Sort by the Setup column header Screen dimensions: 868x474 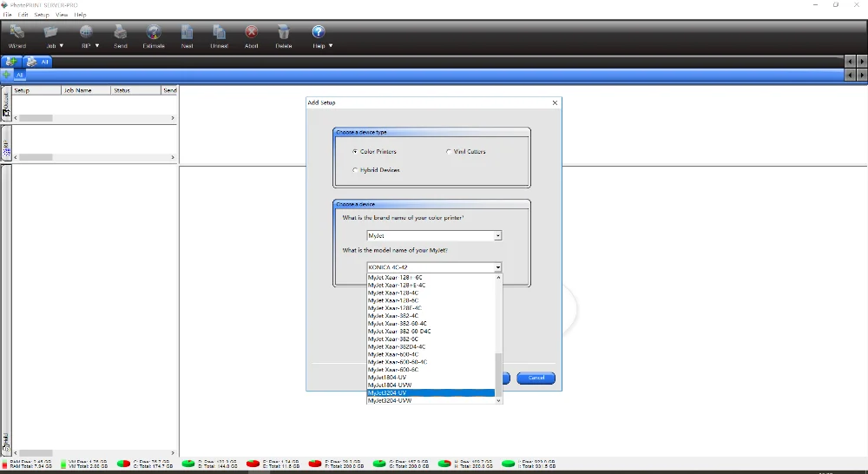click(36, 90)
